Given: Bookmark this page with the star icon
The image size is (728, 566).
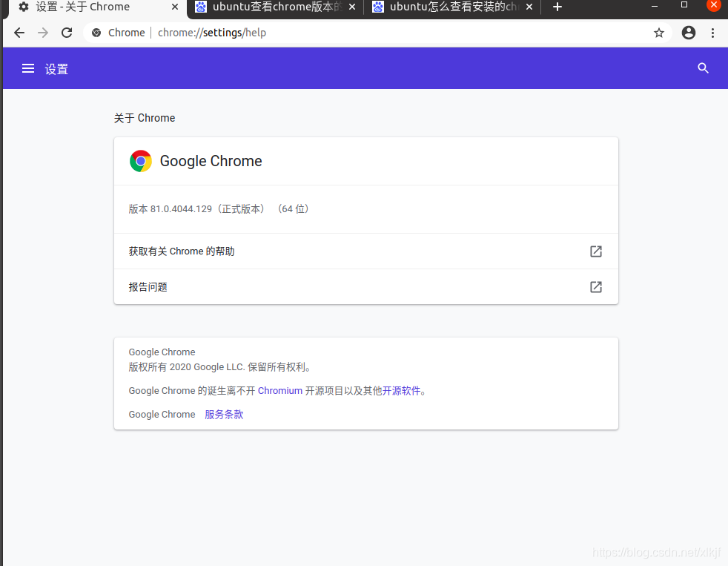Looking at the screenshot, I should (x=659, y=33).
